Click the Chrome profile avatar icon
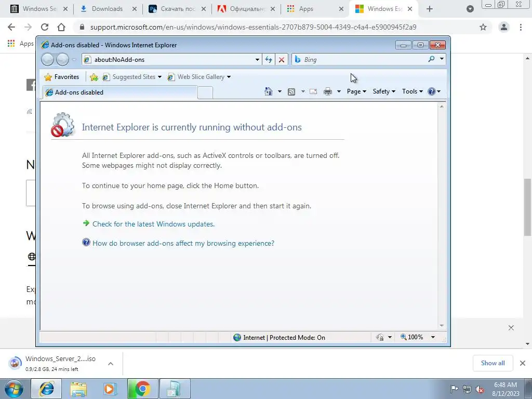Screen dimensions: 532x399 (x=504, y=27)
